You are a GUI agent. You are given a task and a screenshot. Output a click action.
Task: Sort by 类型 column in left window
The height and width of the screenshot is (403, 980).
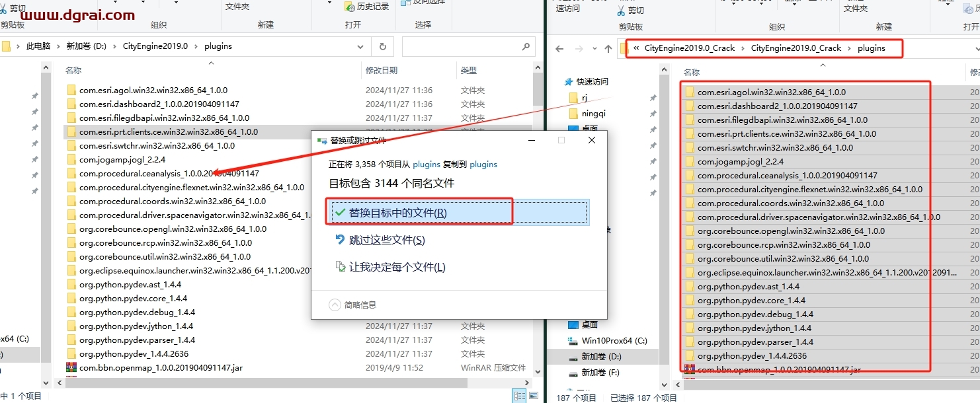click(469, 70)
